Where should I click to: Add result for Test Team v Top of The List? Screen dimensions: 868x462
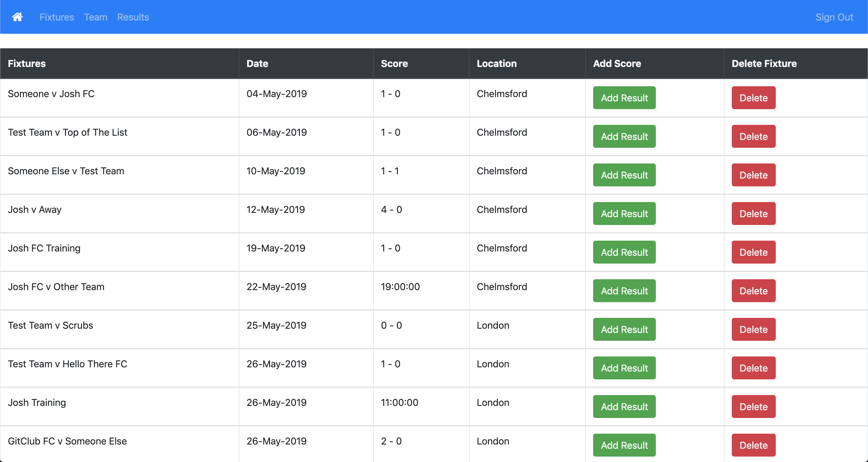pyautogui.click(x=624, y=136)
